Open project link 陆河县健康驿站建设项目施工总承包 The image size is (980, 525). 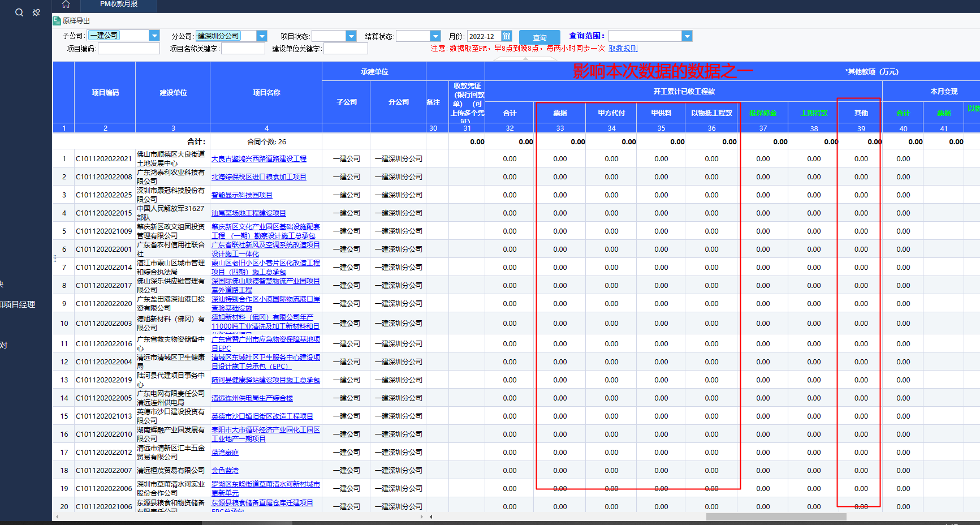pos(266,380)
